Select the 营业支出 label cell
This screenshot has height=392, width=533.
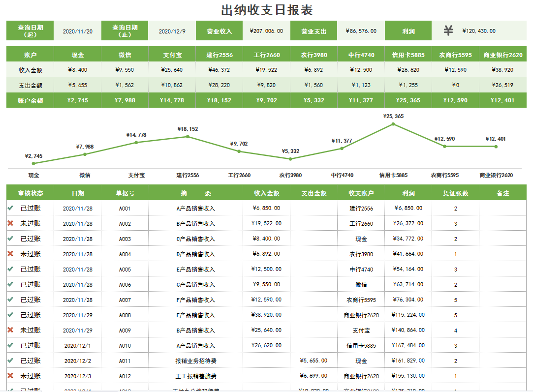point(314,31)
